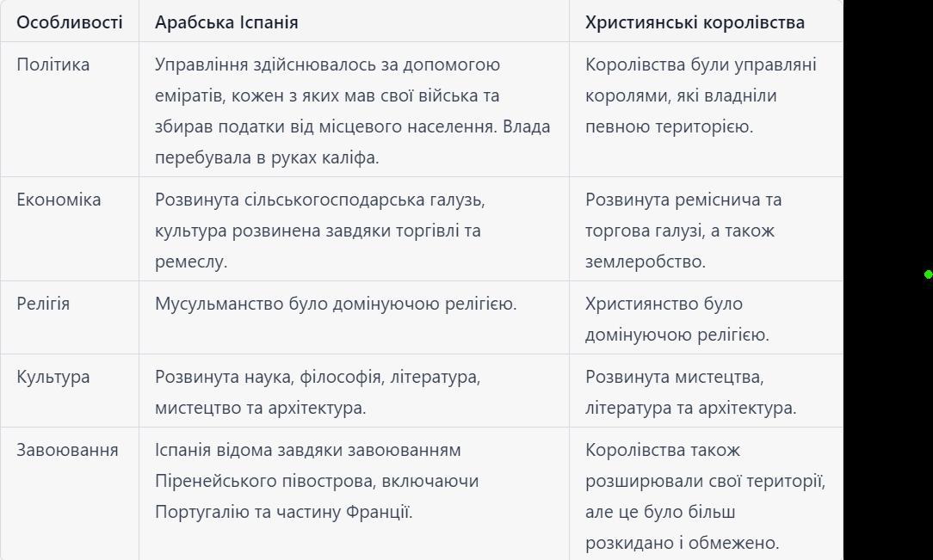Select the "Завоювання" row label
Screen dimensions: 933x560
67,450
